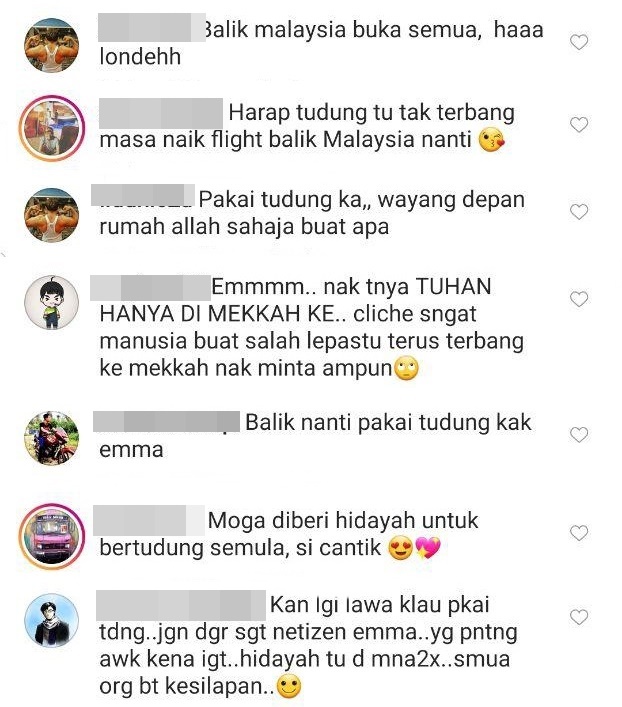This screenshot has height=707, width=622.
Task: Open blurred username on 'Balik malaysia' comment
Action: point(152,28)
